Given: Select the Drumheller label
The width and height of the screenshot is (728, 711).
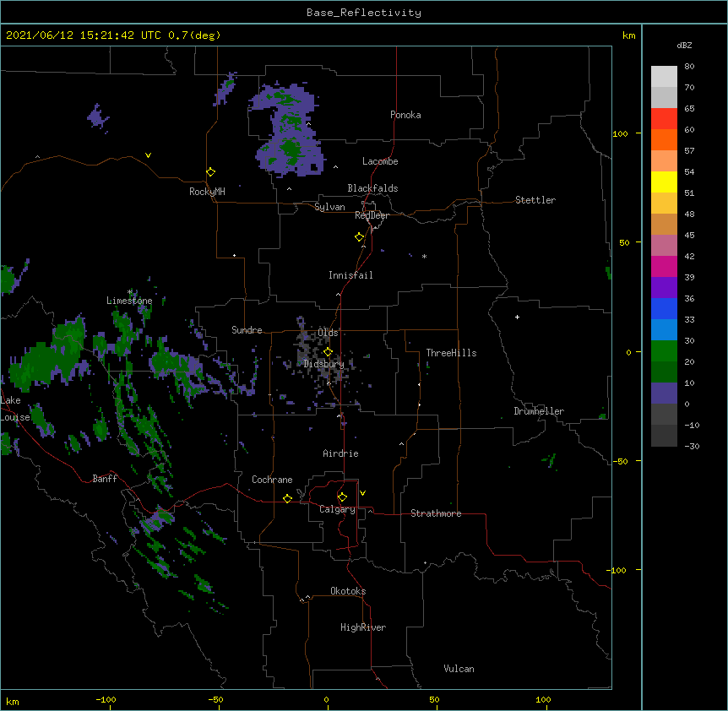Looking at the screenshot, I should tap(539, 411).
